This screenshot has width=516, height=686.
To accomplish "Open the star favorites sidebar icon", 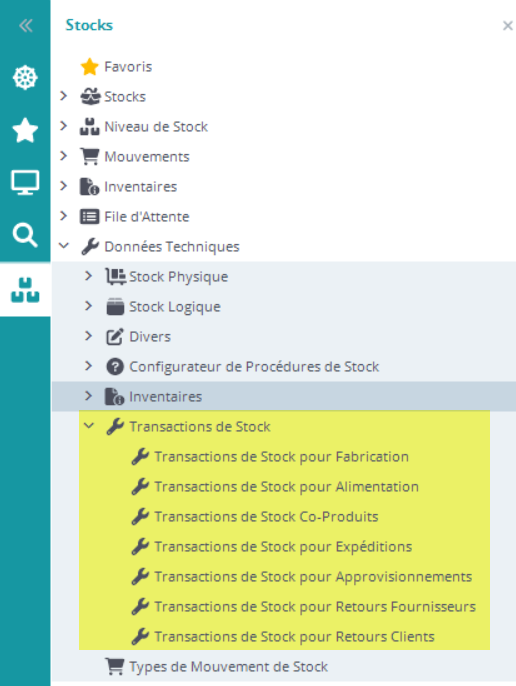I will pyautogui.click(x=25, y=130).
